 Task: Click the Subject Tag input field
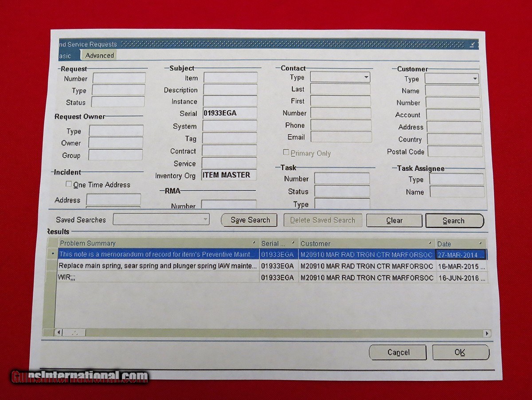click(230, 138)
